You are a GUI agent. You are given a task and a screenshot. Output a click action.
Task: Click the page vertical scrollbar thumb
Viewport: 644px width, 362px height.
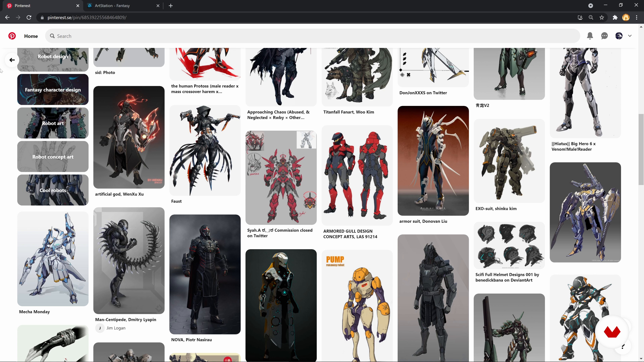coord(641,149)
